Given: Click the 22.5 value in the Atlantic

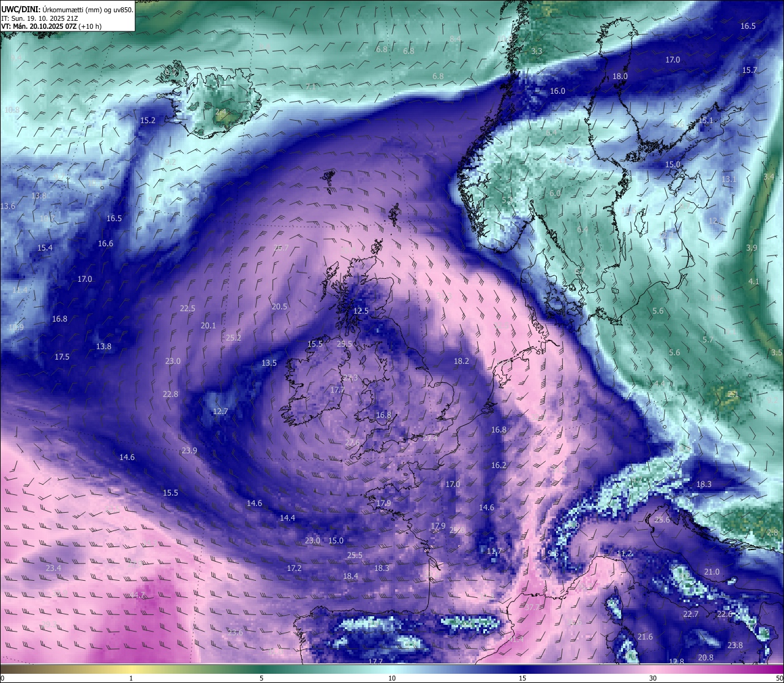Looking at the screenshot, I should pos(187,309).
